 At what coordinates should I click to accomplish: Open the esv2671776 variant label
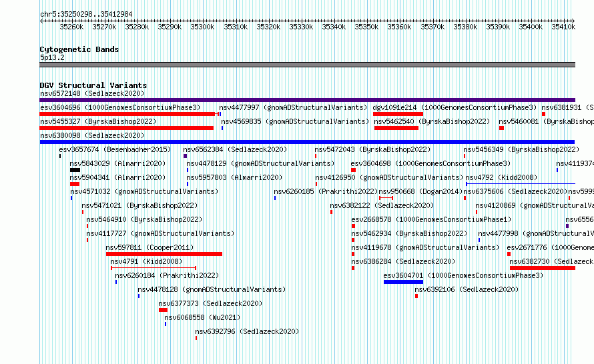tap(551, 247)
